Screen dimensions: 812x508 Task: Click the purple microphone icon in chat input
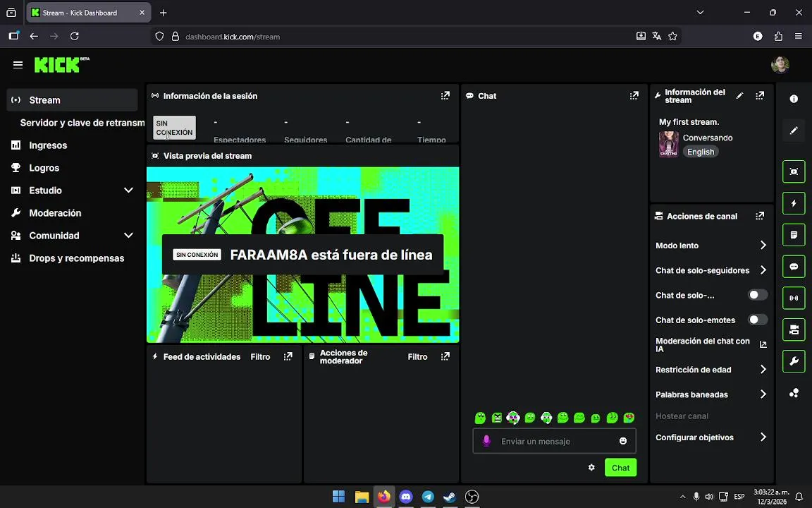click(x=486, y=441)
